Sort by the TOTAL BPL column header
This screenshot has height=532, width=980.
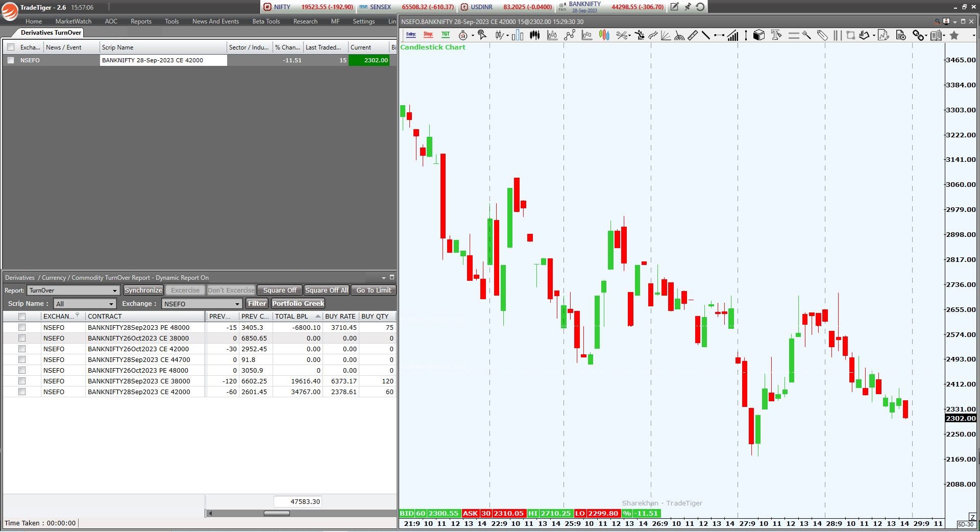[x=298, y=317]
